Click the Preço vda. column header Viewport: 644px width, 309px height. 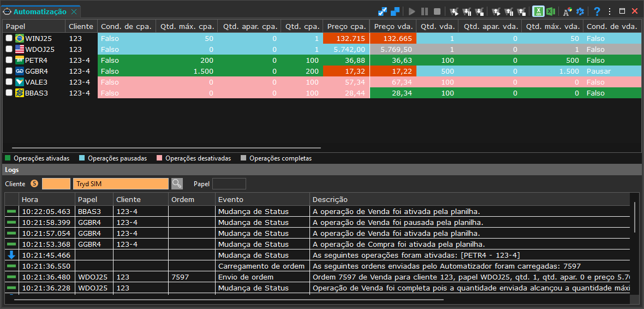coord(393,27)
